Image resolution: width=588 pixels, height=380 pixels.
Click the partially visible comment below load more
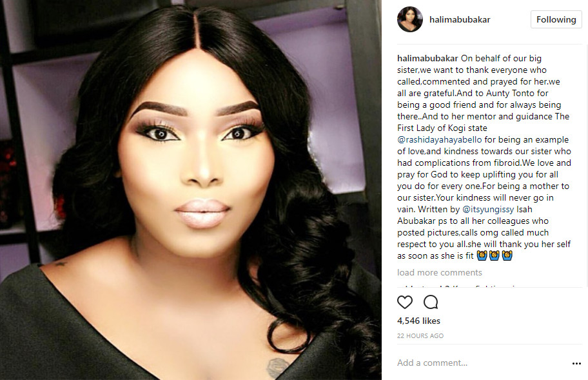pos(458,285)
